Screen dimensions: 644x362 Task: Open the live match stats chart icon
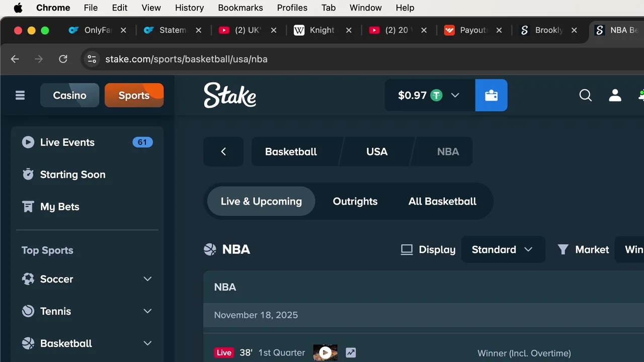point(351,353)
